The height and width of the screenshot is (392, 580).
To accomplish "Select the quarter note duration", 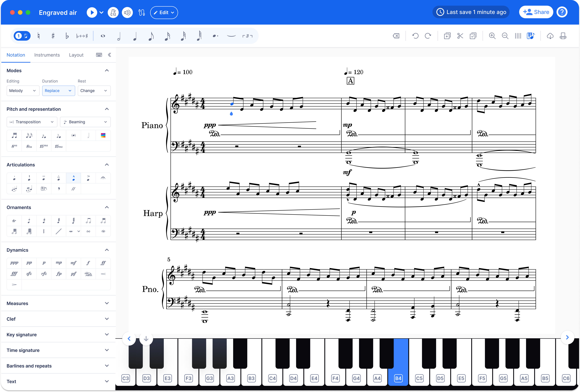I will pos(135,36).
